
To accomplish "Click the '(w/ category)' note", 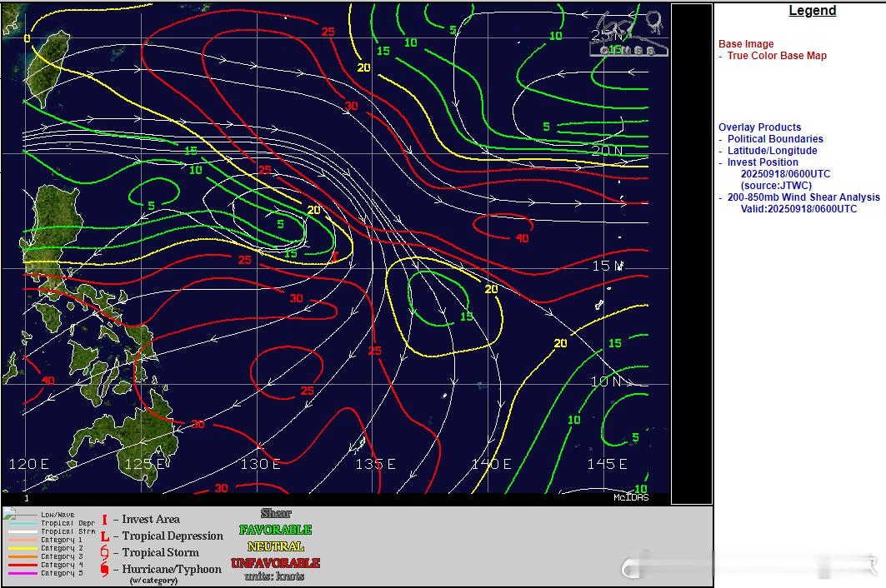I will [x=153, y=581].
